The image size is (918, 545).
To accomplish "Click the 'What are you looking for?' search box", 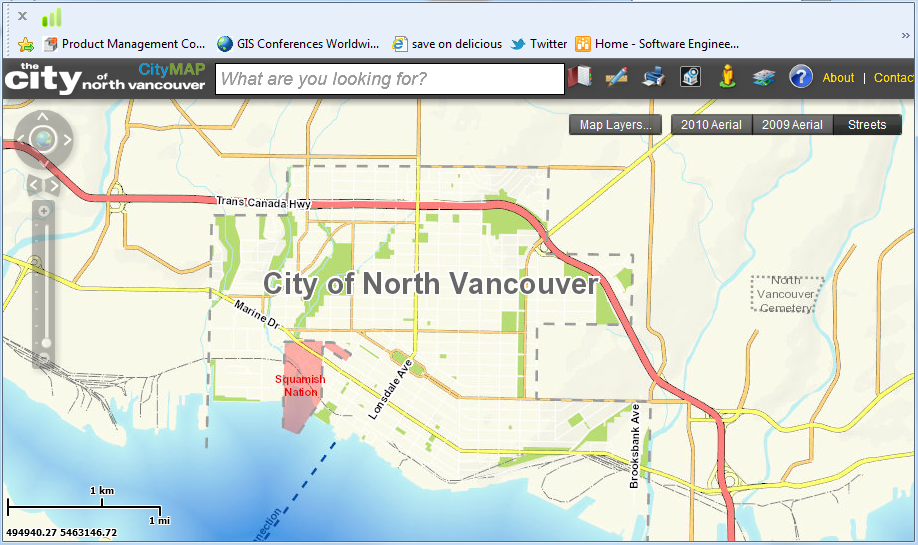I will [390, 78].
